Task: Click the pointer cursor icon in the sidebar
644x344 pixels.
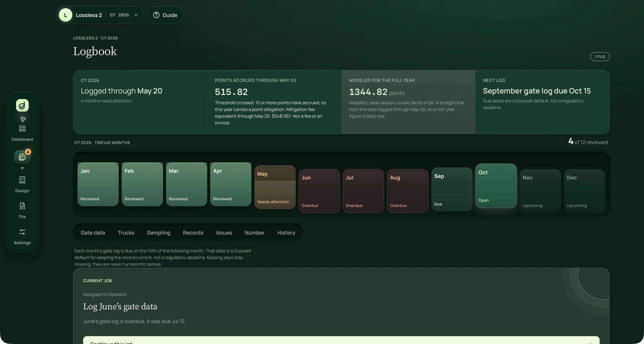Action: click(x=23, y=120)
